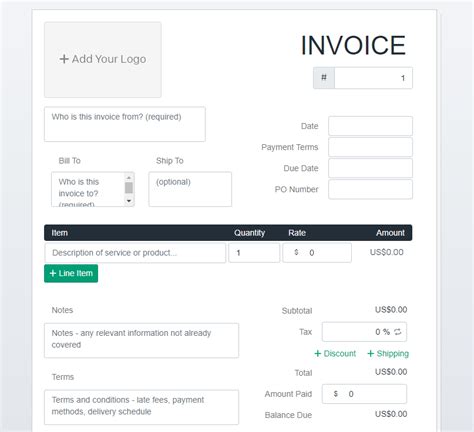Screen dimensions: 474x432
Task: Click the invoice number field showing 1
Action: pos(373,78)
